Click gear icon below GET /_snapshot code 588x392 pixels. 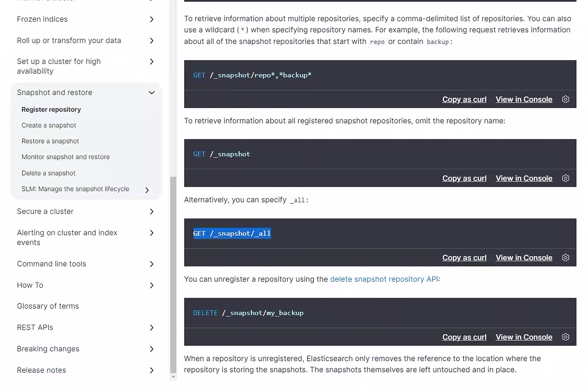pos(565,178)
